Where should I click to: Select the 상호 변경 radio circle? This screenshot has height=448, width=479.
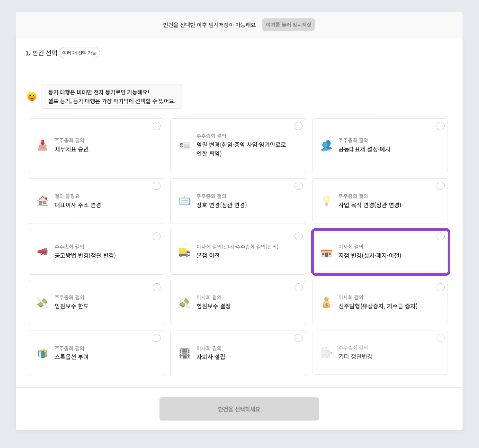tap(299, 186)
